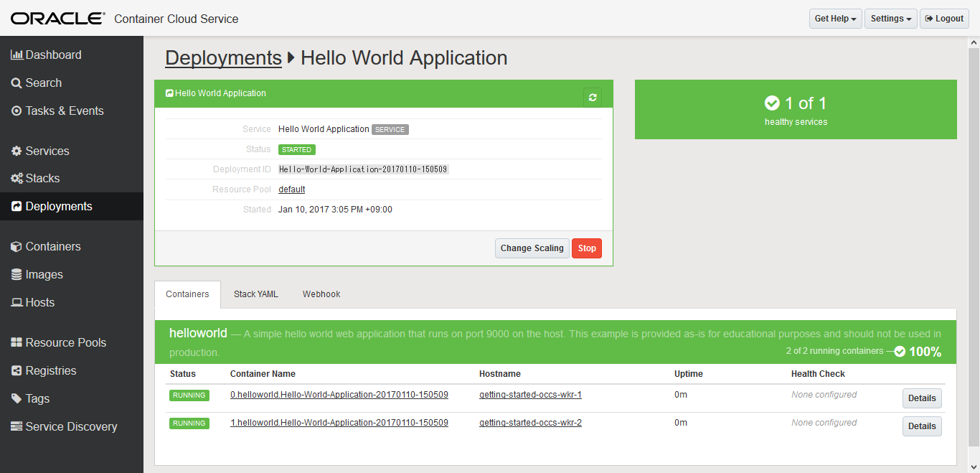Click the Containers cube icon
980x473 pixels.
[17, 247]
